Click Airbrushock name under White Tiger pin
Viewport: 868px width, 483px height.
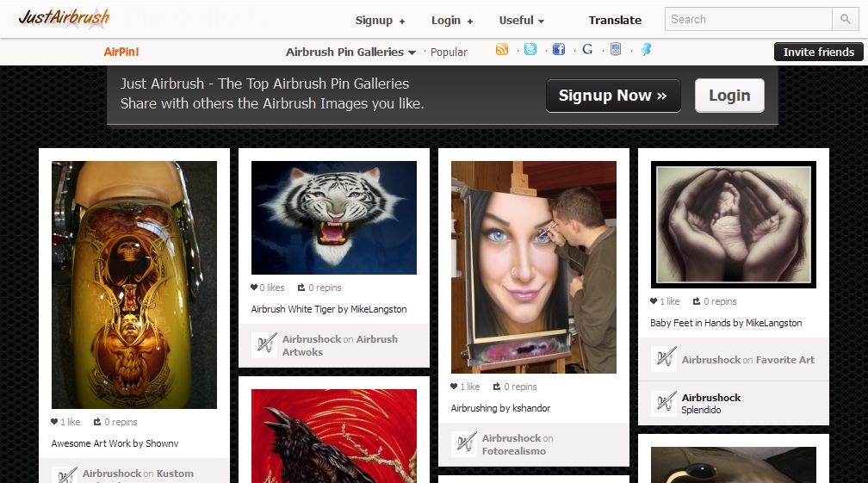tap(312, 339)
